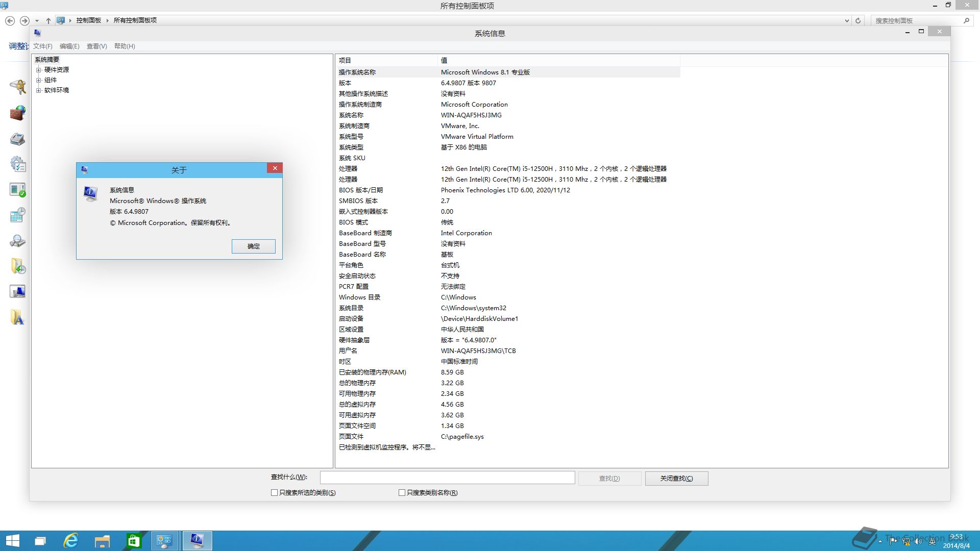
Task: Check 只搜索所选的类别 checkbox
Action: tap(274, 493)
